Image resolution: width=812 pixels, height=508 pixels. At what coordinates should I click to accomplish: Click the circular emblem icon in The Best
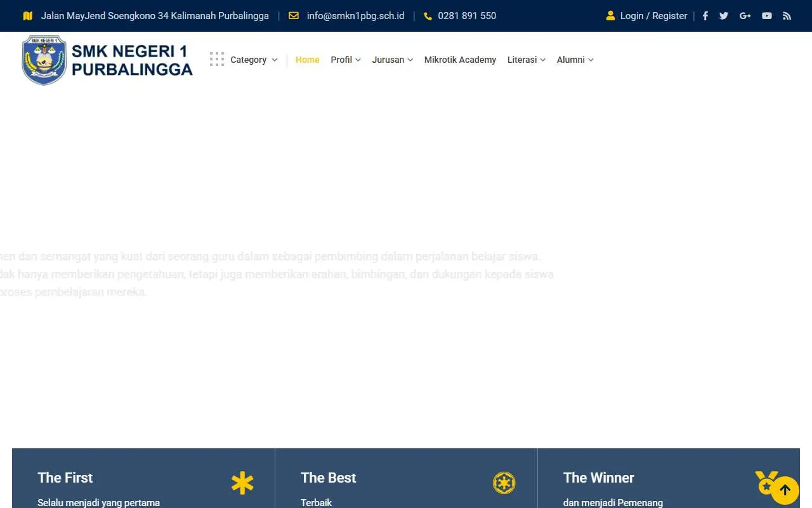coord(504,483)
